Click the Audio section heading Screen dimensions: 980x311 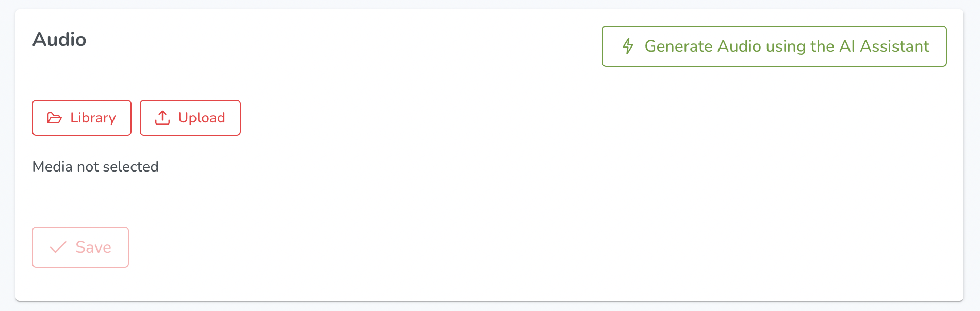tap(59, 39)
